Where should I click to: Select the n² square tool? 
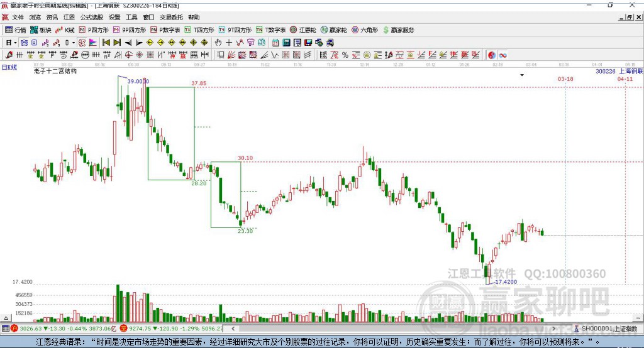pos(107,55)
